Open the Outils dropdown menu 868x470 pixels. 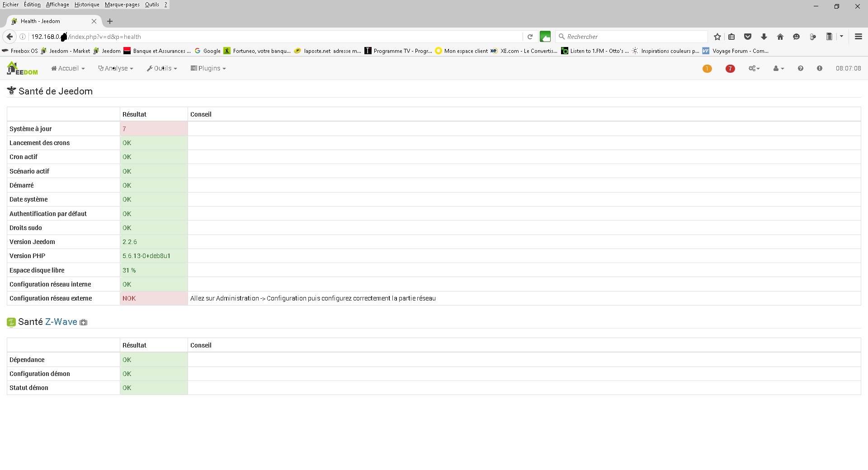pos(162,68)
